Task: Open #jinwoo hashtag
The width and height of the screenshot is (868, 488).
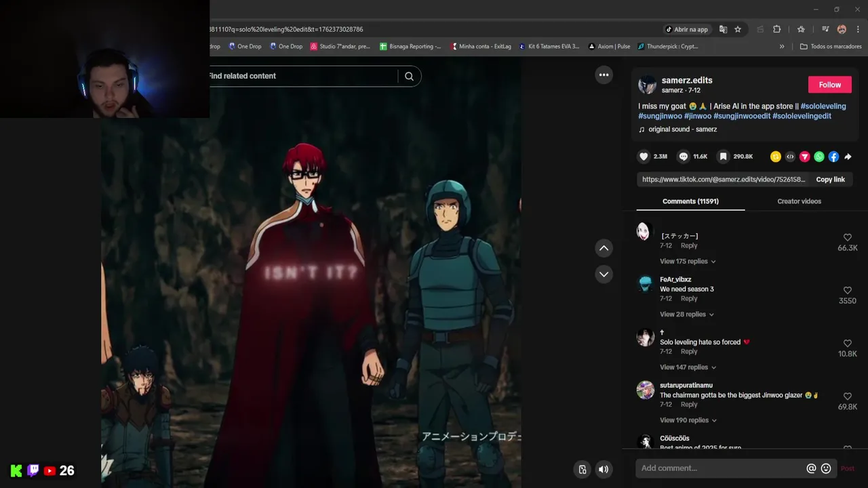Action: pyautogui.click(x=698, y=116)
